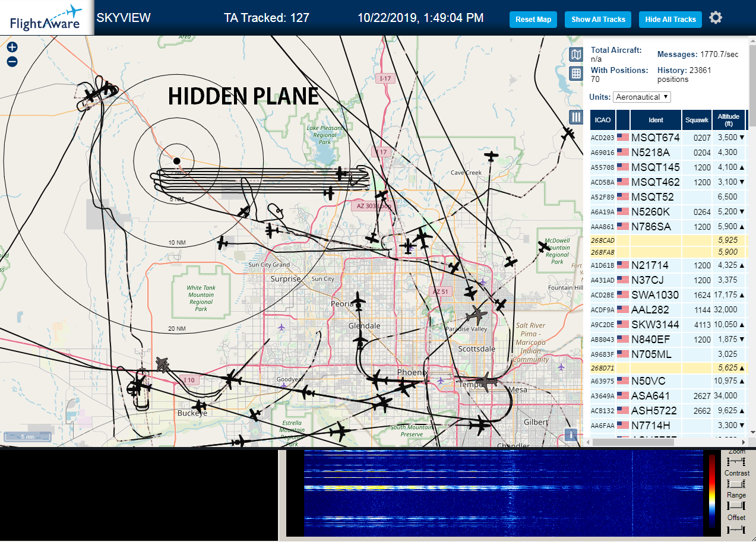Select the N21714 aircraft row
This screenshot has width=756, height=542.
(668, 265)
